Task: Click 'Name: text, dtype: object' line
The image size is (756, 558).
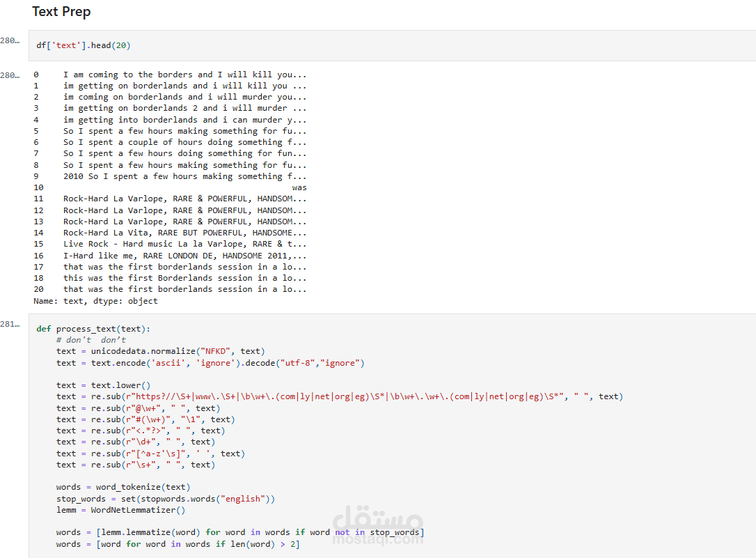Action: [x=95, y=301]
